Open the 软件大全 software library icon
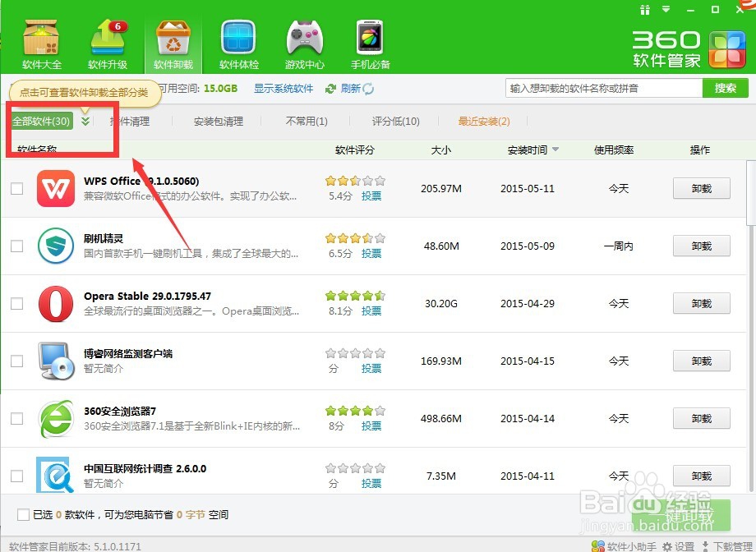Screen dimensions: 756x552 41,44
